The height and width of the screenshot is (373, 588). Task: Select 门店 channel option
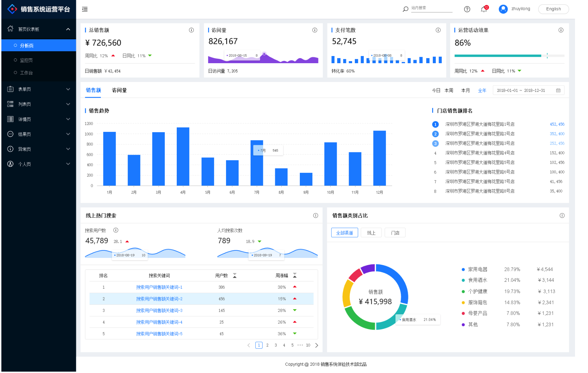coord(395,233)
